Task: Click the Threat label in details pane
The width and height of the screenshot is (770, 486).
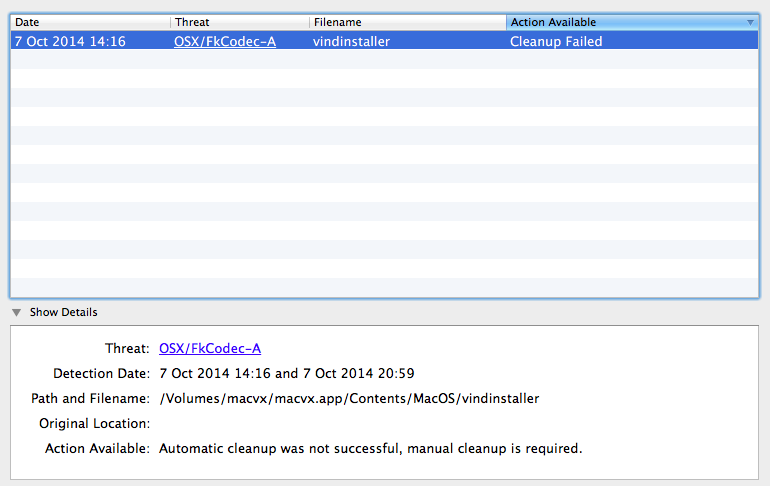Action: [x=127, y=348]
